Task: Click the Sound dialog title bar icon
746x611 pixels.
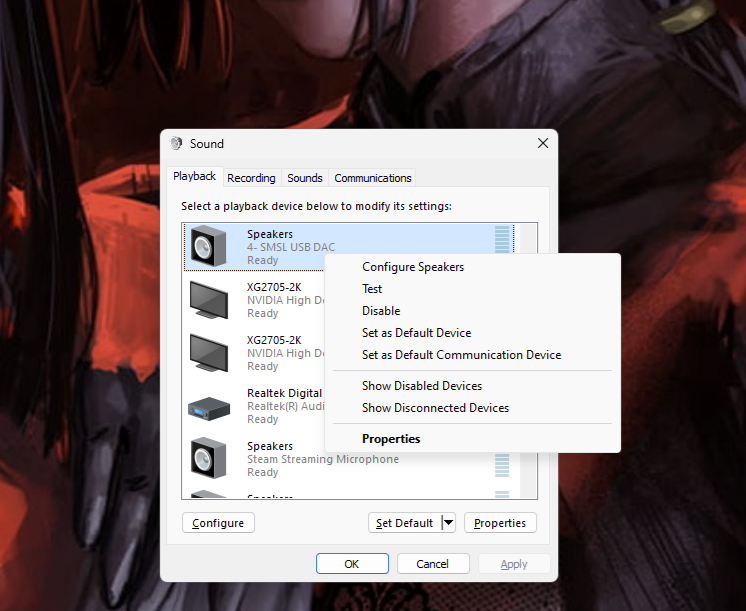Action: tap(177, 144)
